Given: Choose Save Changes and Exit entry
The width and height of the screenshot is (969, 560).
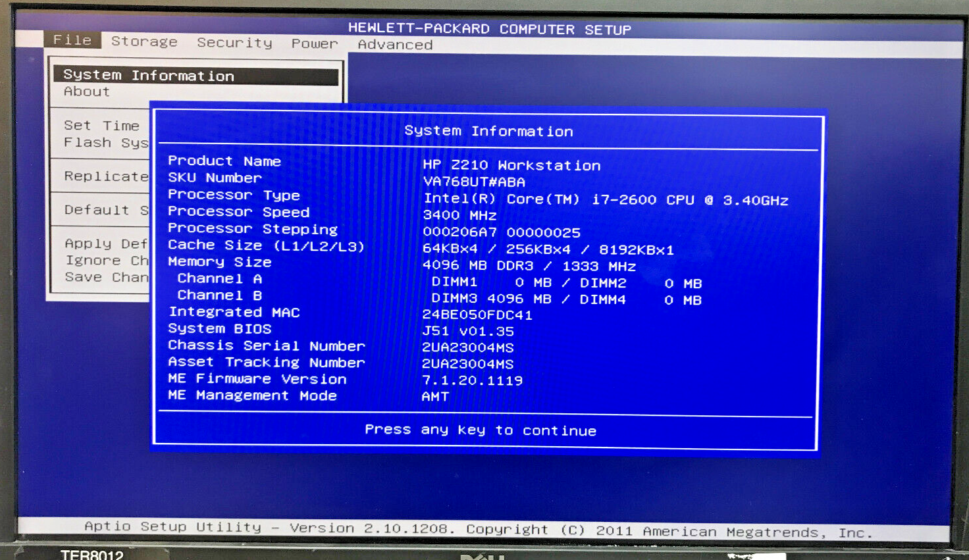Looking at the screenshot, I should pos(107,277).
